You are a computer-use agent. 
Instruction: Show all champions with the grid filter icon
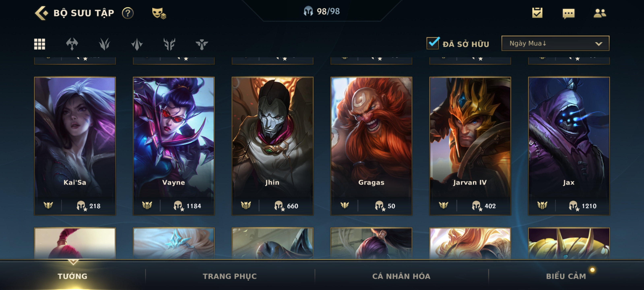point(39,44)
